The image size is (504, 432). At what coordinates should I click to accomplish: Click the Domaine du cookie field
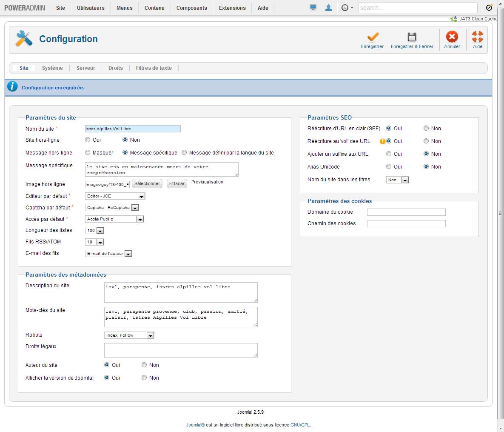[x=406, y=212]
